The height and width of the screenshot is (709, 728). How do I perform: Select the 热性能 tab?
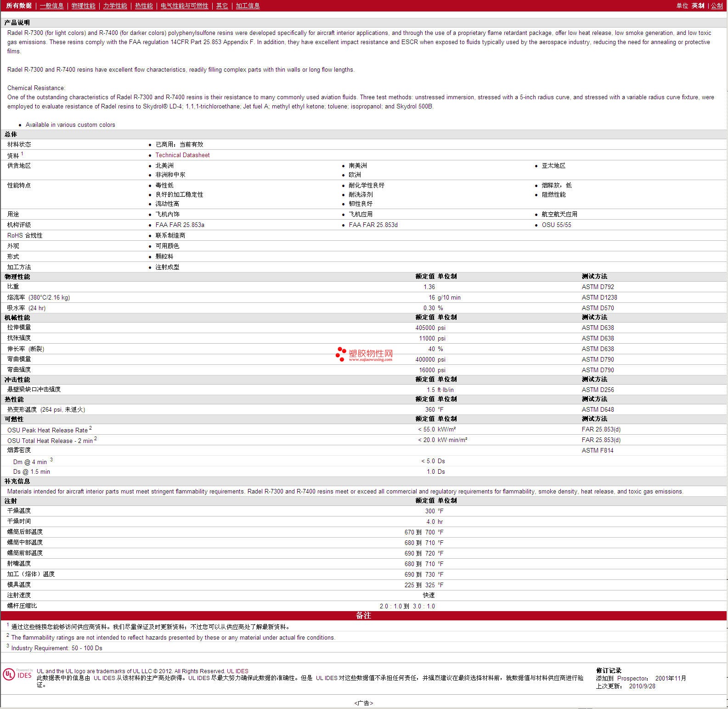pyautogui.click(x=144, y=6)
